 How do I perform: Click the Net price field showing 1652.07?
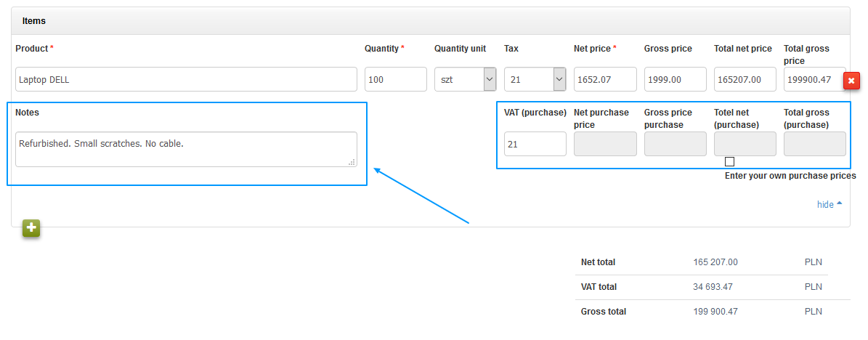pos(605,79)
